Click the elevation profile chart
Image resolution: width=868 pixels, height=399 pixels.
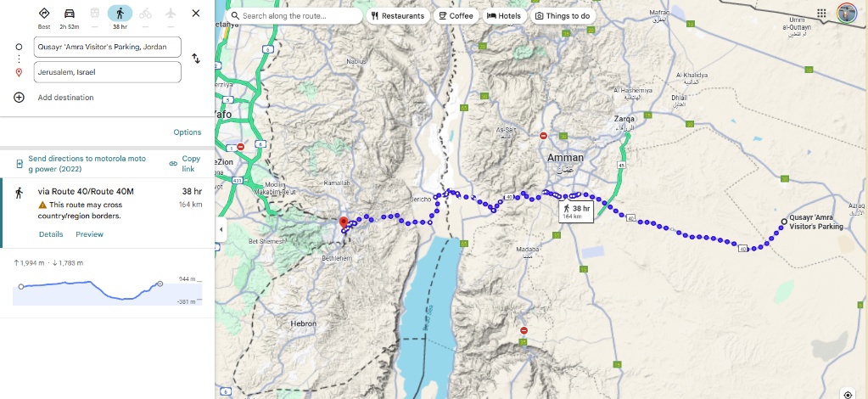click(108, 291)
